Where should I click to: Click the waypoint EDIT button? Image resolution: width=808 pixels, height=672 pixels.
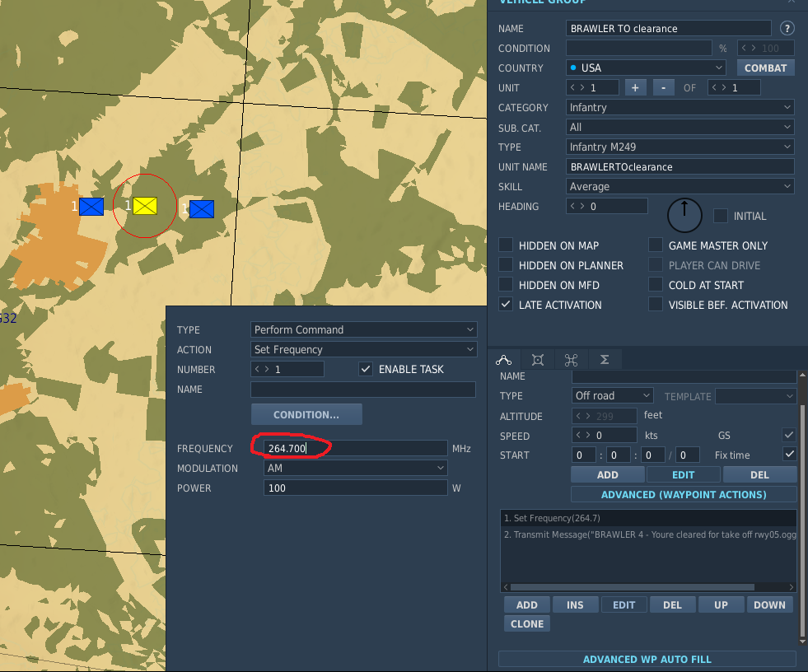point(684,474)
